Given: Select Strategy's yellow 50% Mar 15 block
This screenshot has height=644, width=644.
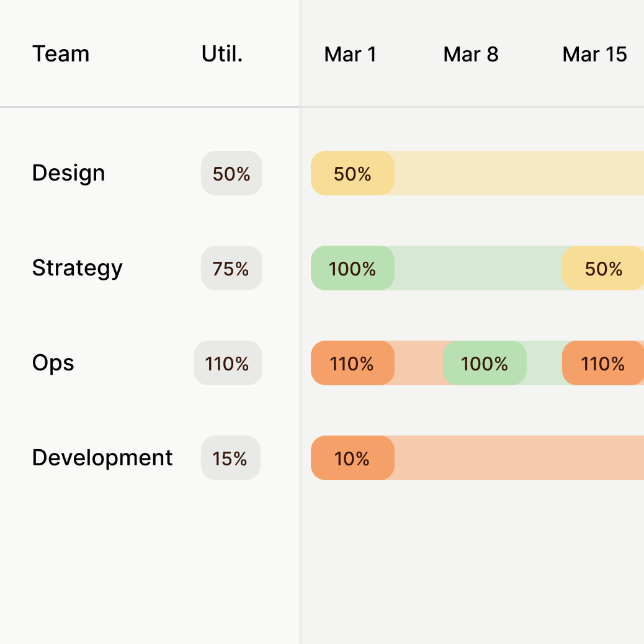Looking at the screenshot, I should point(603,269).
